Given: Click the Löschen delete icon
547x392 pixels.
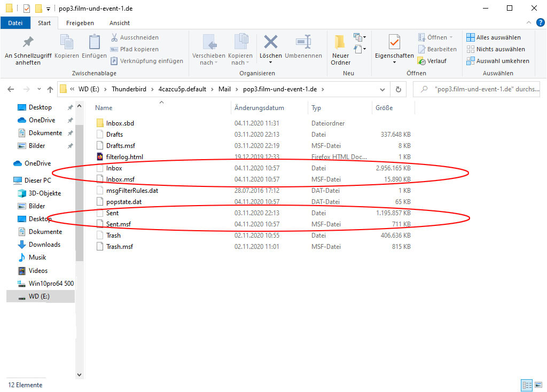Looking at the screenshot, I should (x=271, y=43).
